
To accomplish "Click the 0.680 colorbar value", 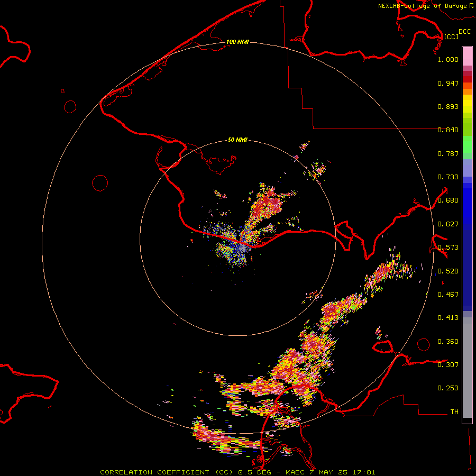I will point(448,200).
